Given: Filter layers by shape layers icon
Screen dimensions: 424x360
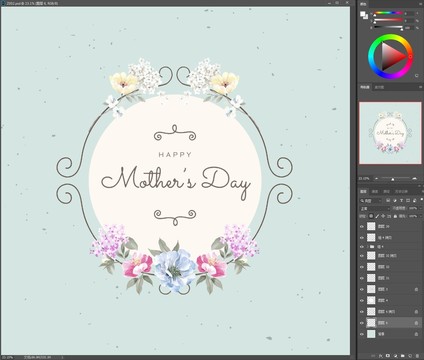Looking at the screenshot, I should tap(408, 201).
